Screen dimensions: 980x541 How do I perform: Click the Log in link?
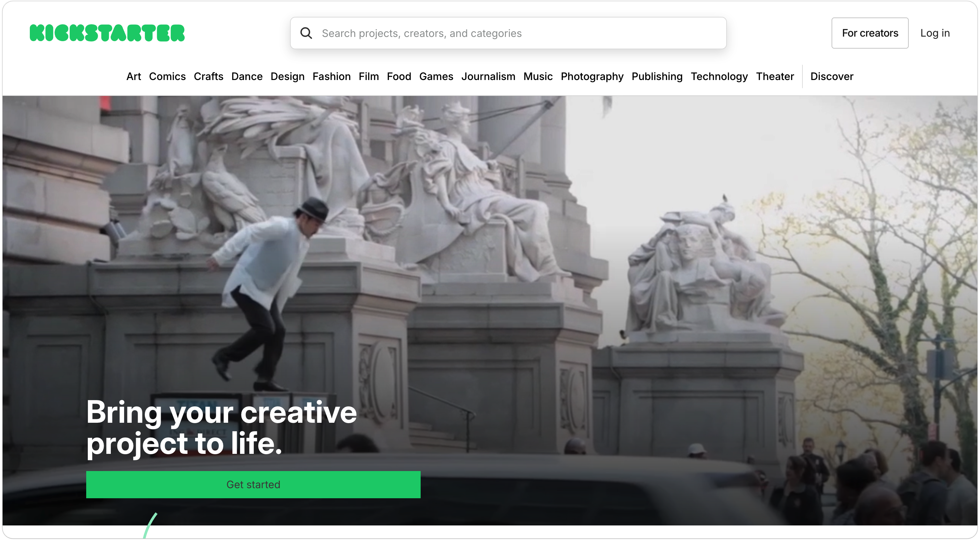tap(935, 33)
